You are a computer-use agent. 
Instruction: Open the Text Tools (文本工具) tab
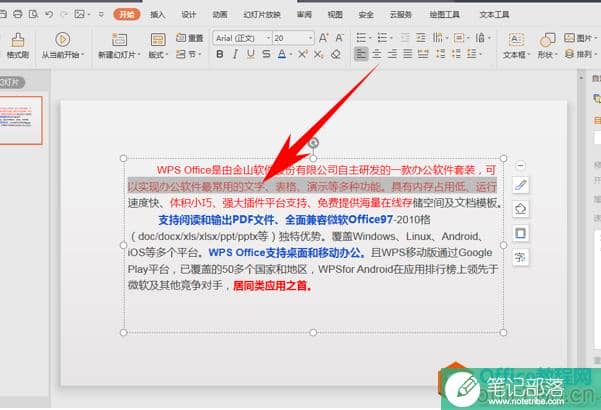tap(494, 15)
